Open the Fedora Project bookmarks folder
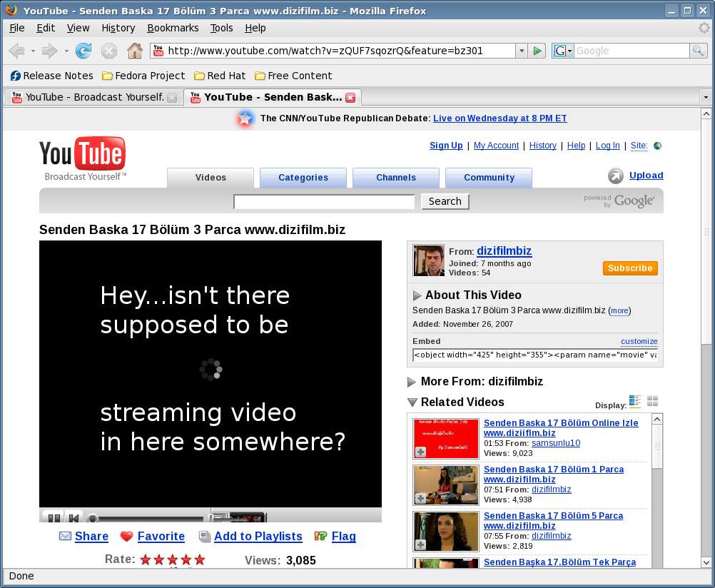This screenshot has height=588, width=715. 143,76
